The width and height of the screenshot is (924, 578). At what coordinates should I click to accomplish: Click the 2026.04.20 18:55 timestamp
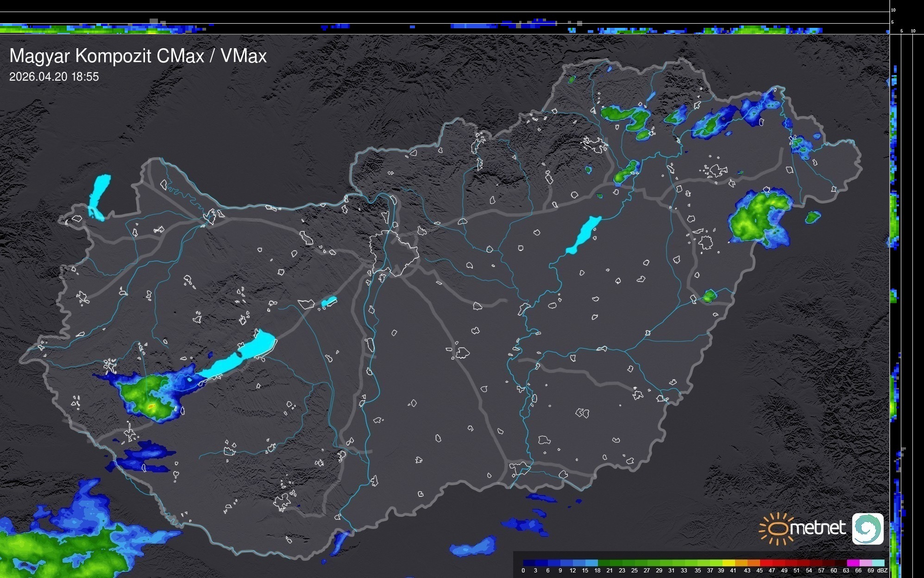pos(54,77)
